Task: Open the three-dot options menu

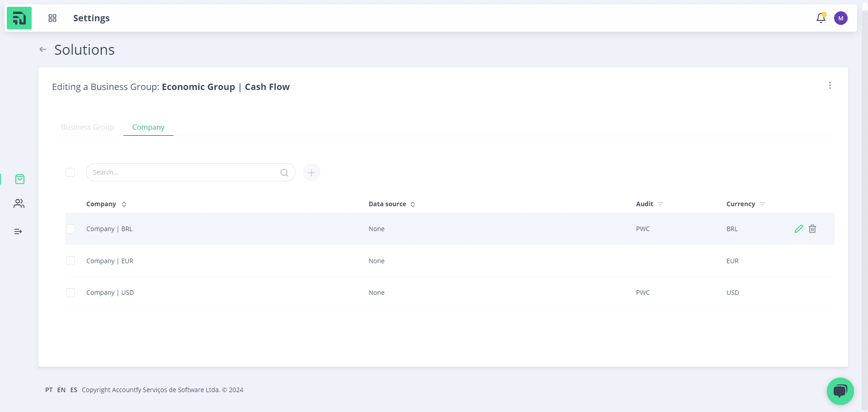Action: pyautogui.click(x=830, y=85)
